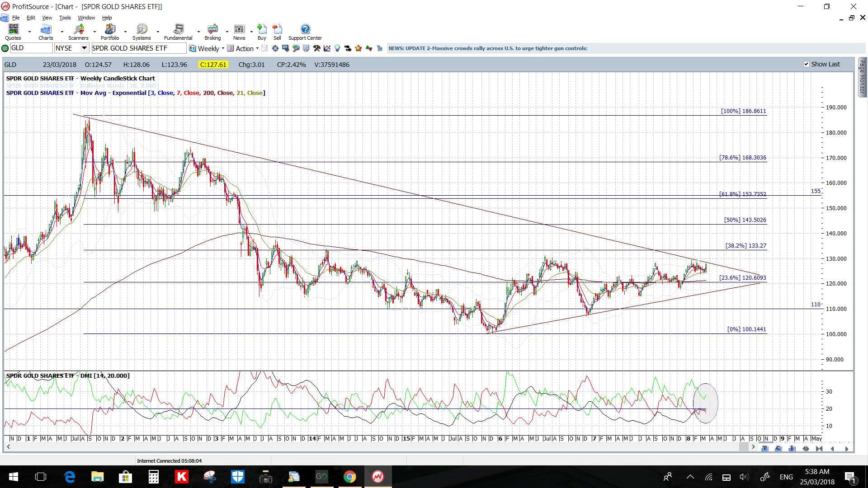Click the T icon below the chart

tap(764, 449)
